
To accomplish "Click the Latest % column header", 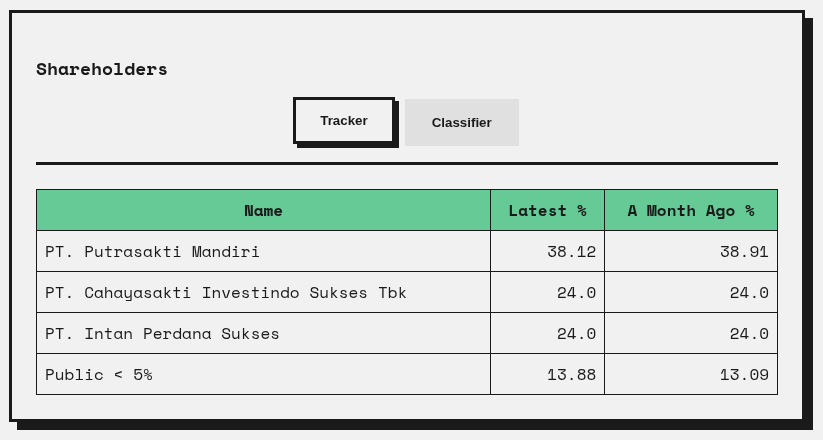I will [x=547, y=210].
